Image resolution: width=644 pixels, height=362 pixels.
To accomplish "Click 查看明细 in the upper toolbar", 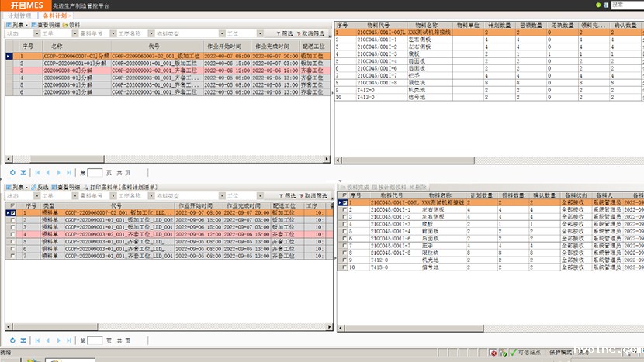I will coord(47,25).
